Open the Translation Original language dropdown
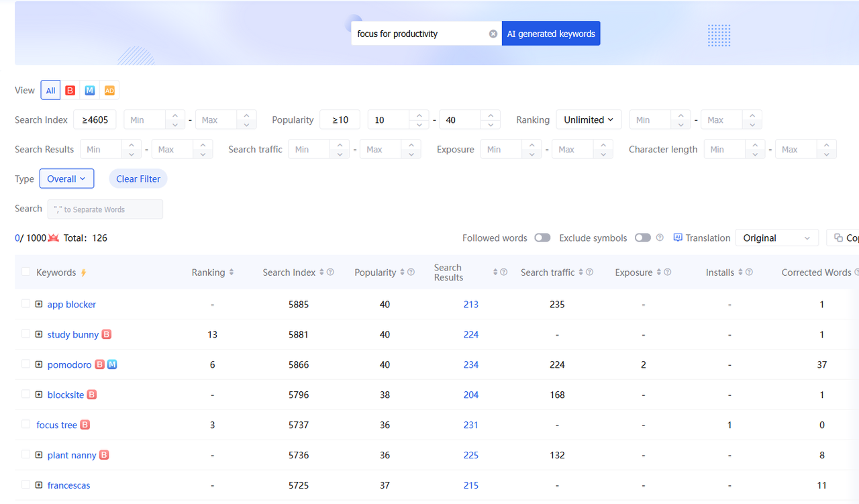Screen dimensions: 859x504 (x=776, y=238)
